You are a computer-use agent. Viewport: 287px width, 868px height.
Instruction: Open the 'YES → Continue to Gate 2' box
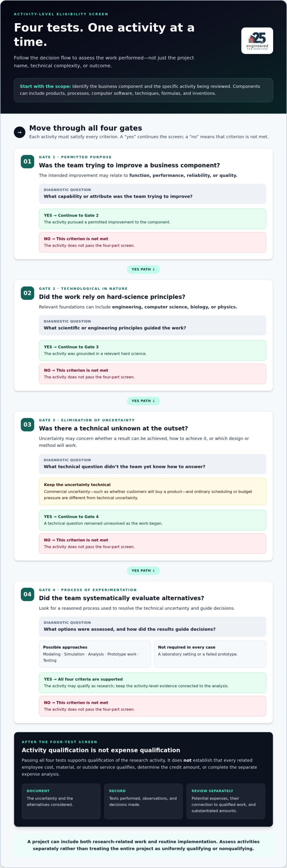153,219
